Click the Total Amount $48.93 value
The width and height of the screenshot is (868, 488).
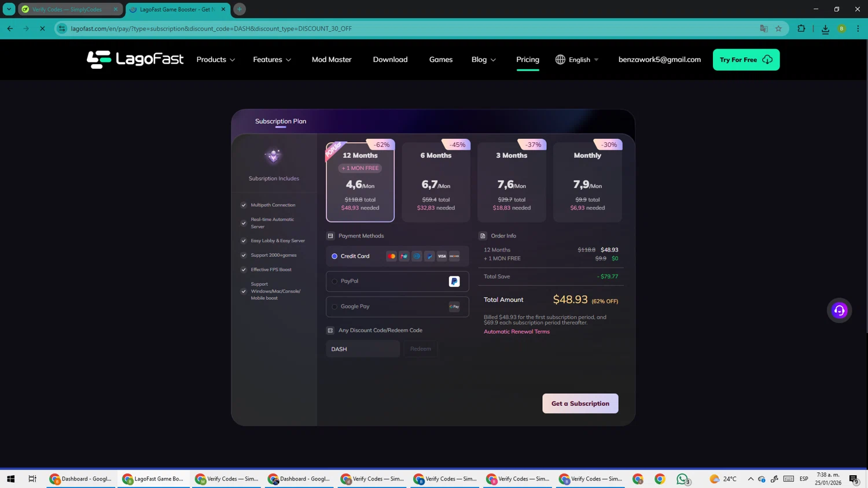pyautogui.click(x=570, y=300)
